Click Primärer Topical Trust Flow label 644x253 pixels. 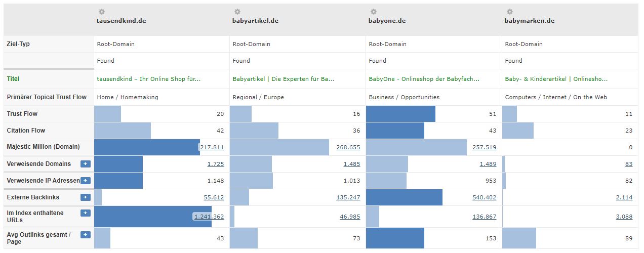(x=47, y=97)
